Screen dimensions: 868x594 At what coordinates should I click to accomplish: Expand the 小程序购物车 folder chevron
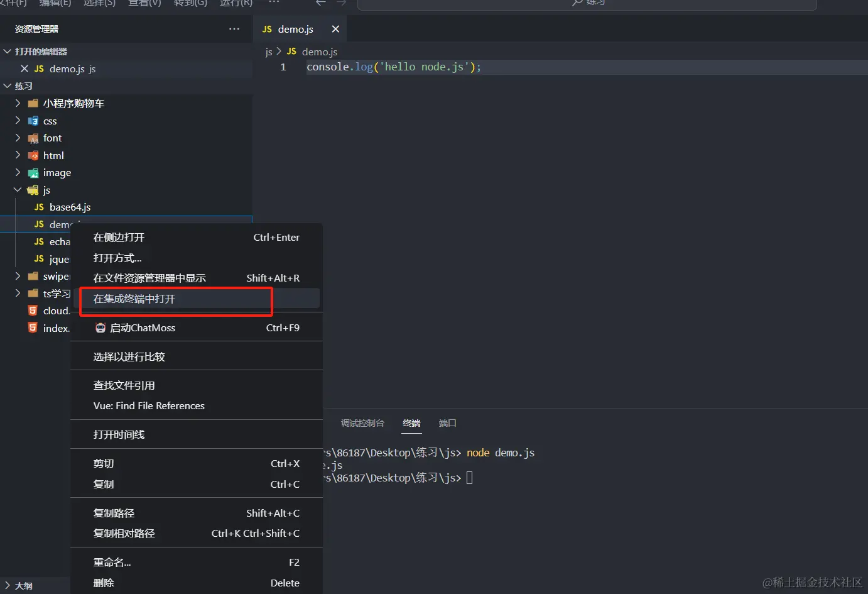(x=18, y=103)
